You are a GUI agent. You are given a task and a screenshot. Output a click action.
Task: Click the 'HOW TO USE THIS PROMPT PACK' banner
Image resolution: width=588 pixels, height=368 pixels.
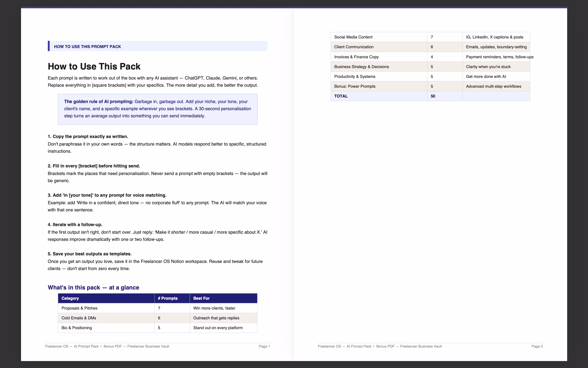point(157,46)
